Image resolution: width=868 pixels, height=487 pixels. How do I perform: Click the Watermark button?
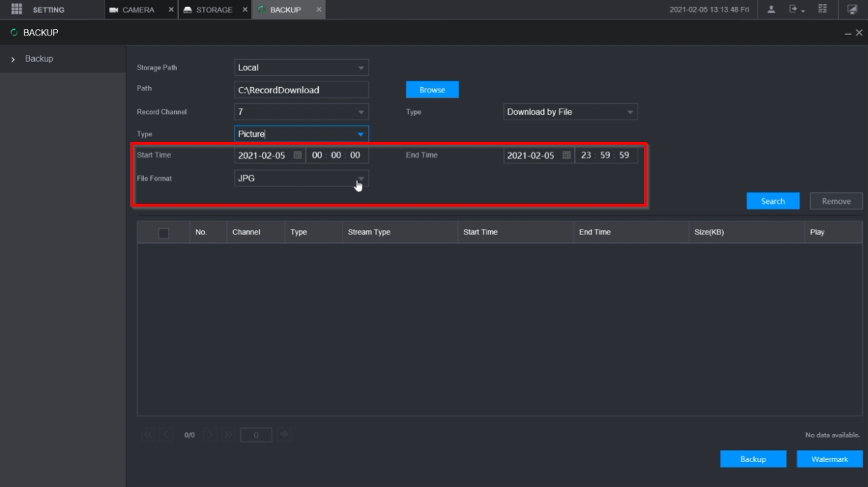coord(829,459)
